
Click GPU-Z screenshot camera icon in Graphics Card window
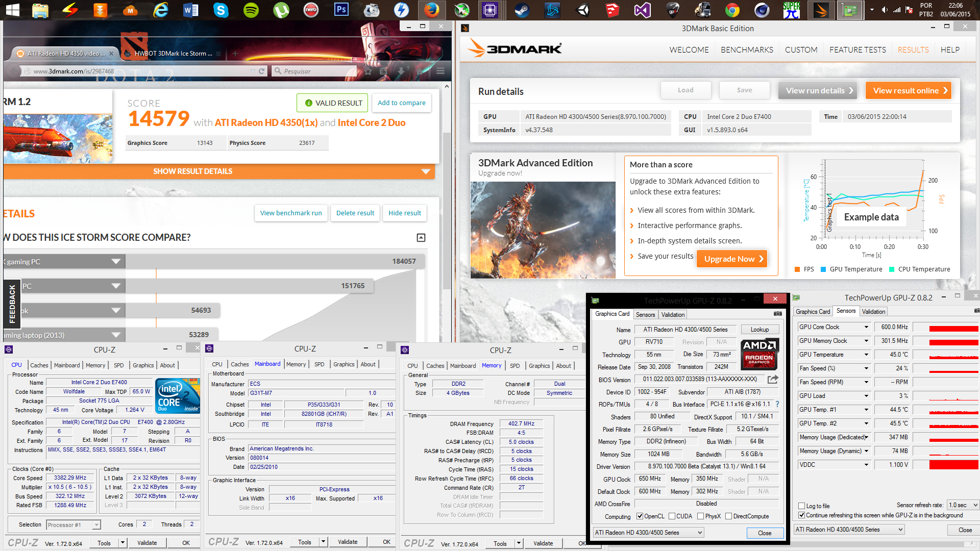coord(777,314)
